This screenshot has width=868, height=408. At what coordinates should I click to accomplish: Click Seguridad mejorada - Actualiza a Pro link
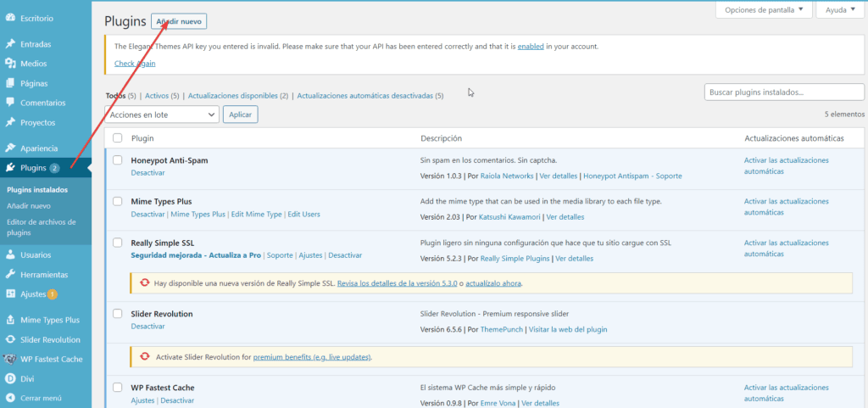click(196, 255)
